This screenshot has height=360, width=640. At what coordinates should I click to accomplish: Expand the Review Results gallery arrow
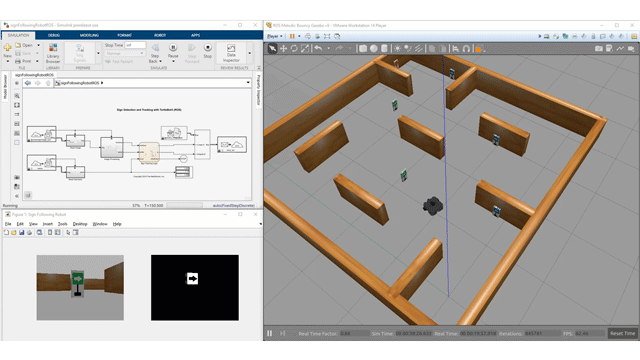[249, 53]
